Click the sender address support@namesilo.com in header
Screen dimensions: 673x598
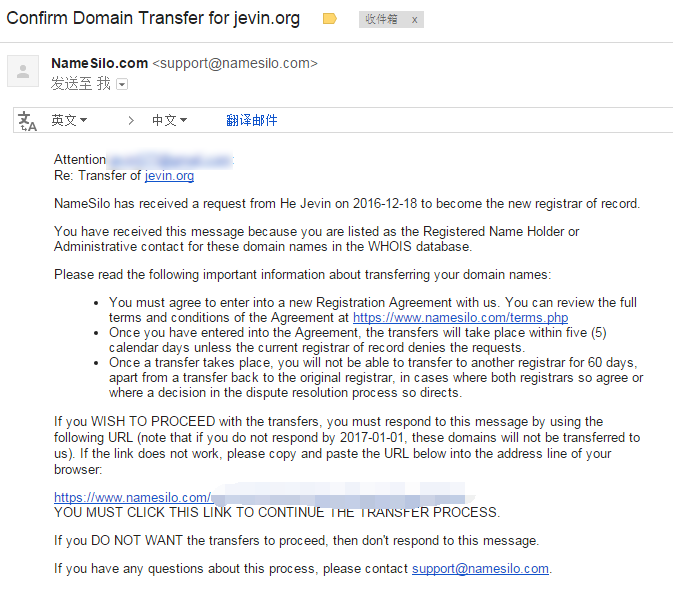click(x=235, y=63)
